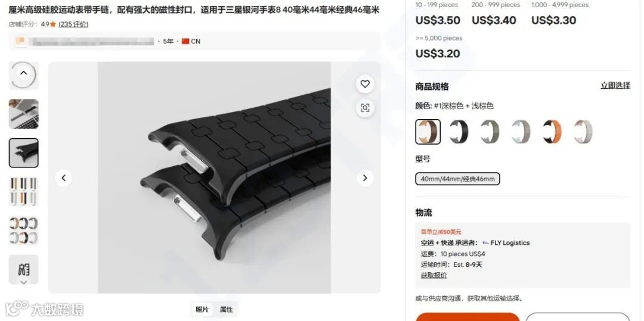Click the China flag icon
This screenshot has height=321, width=644.
185,42
